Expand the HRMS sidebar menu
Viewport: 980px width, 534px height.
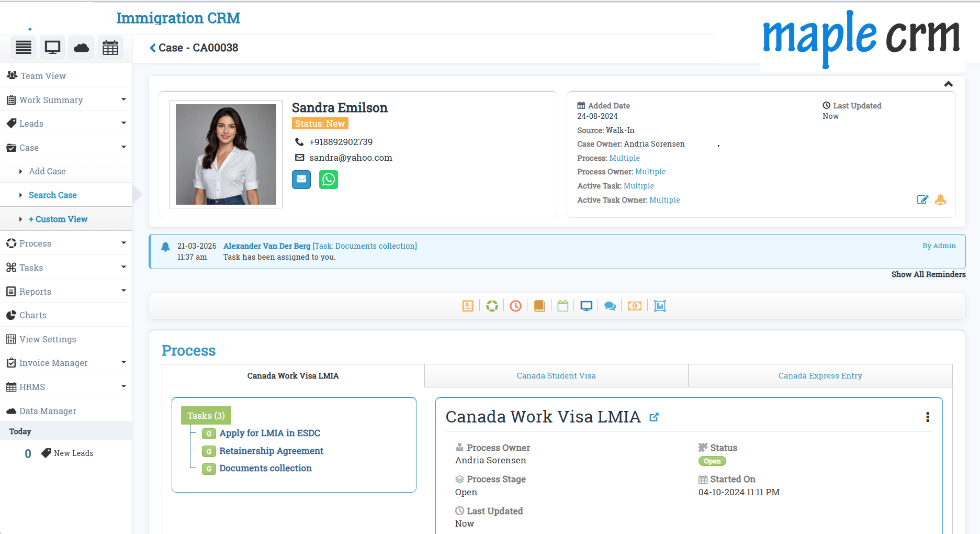pyautogui.click(x=66, y=387)
